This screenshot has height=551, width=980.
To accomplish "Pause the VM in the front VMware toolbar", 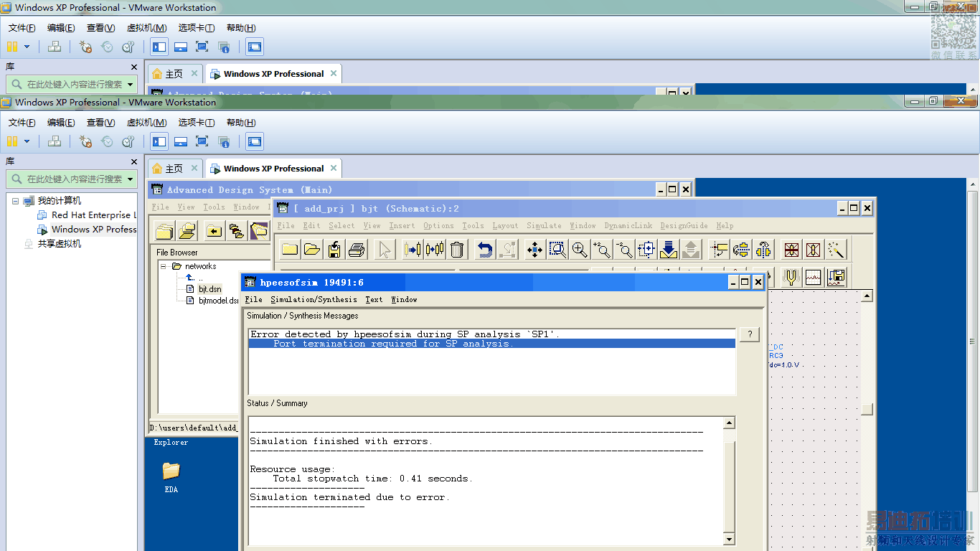I will 12,141.
